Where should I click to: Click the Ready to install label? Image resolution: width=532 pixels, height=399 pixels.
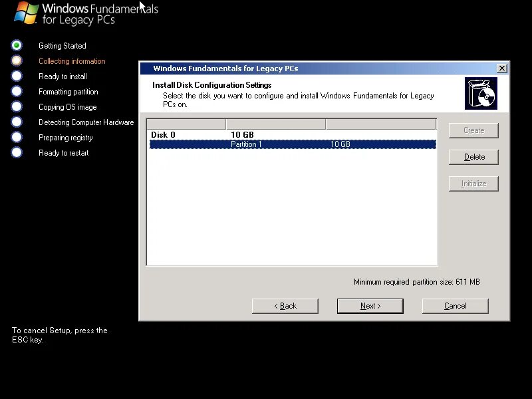click(x=63, y=76)
